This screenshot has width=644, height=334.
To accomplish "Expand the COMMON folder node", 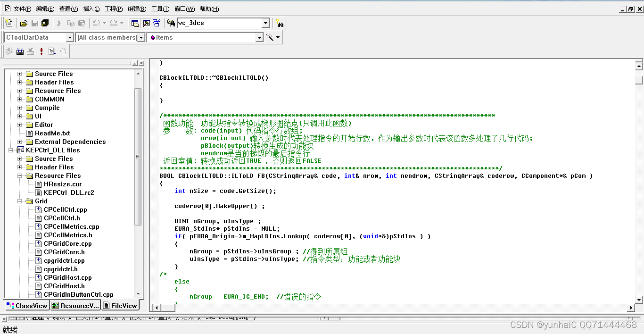I will (x=20, y=99).
